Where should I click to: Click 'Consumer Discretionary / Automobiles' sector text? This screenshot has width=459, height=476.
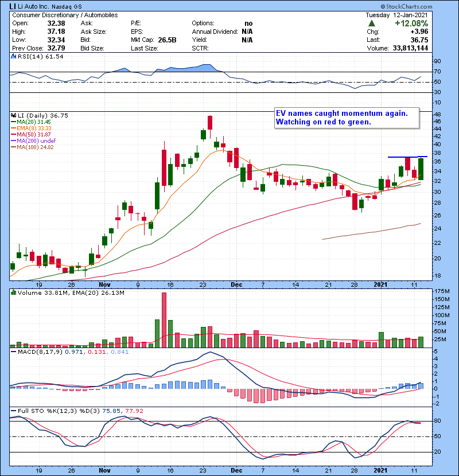click(65, 15)
